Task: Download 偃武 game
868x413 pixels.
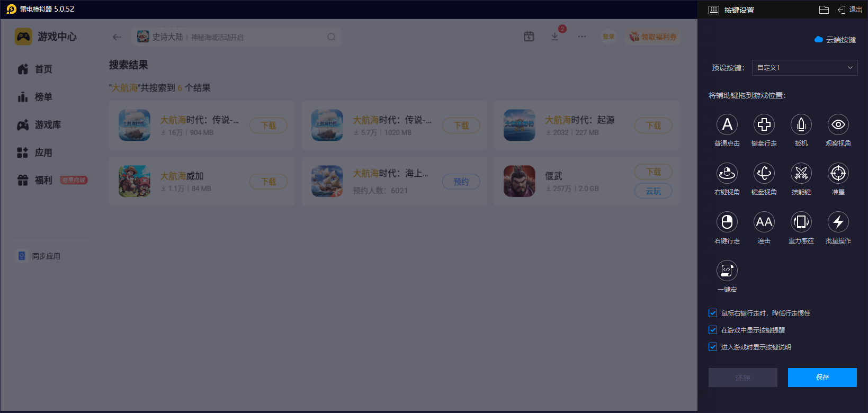Action: coord(654,172)
